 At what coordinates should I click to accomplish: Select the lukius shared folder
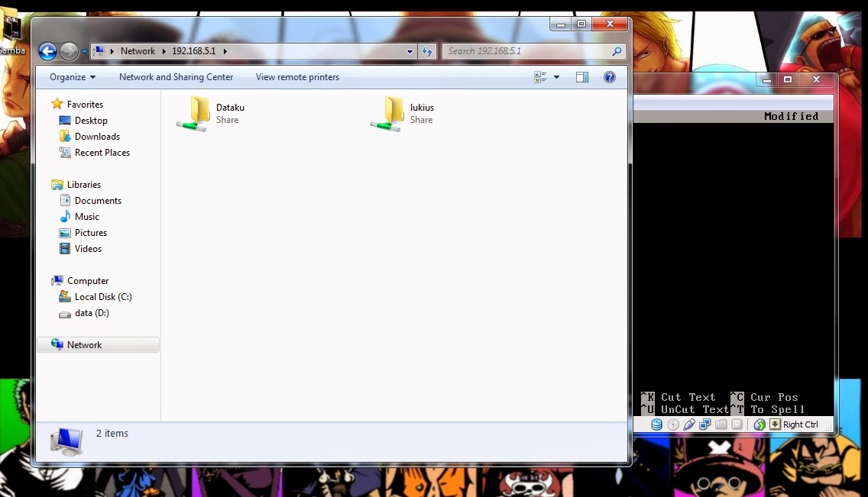(404, 113)
